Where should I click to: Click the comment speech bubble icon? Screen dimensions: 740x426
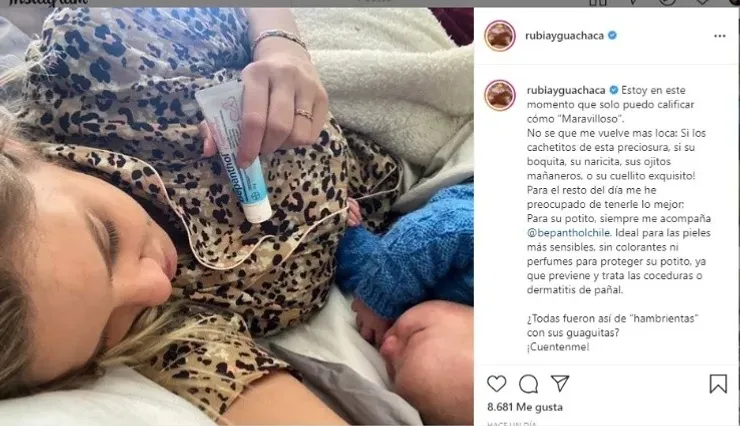[528, 384]
